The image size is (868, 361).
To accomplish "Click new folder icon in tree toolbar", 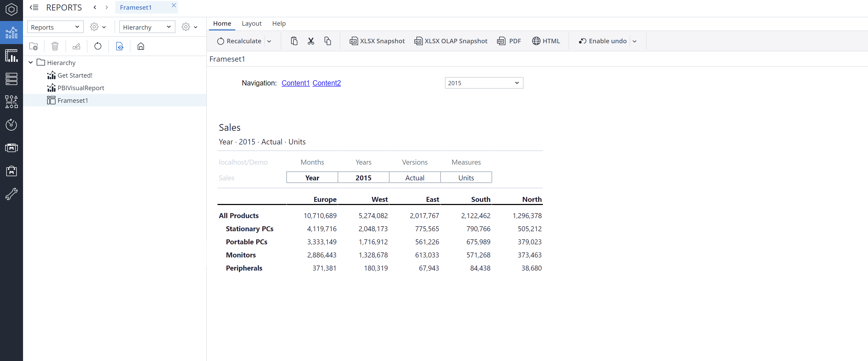I will (x=33, y=46).
